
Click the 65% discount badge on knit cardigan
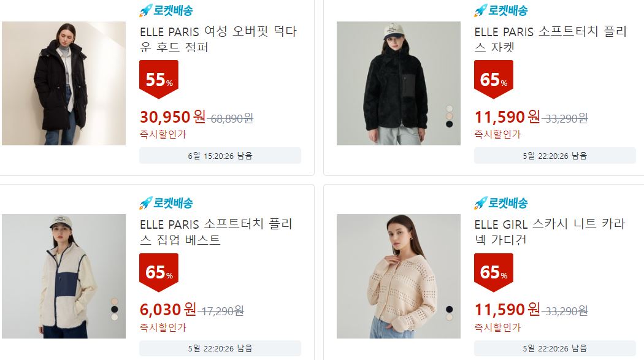pos(494,272)
